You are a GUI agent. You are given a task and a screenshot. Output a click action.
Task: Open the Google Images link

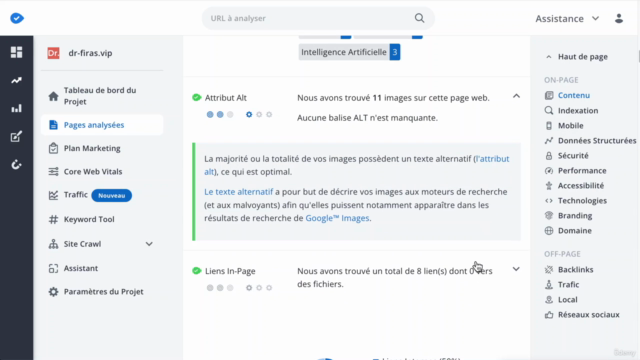coord(338,218)
